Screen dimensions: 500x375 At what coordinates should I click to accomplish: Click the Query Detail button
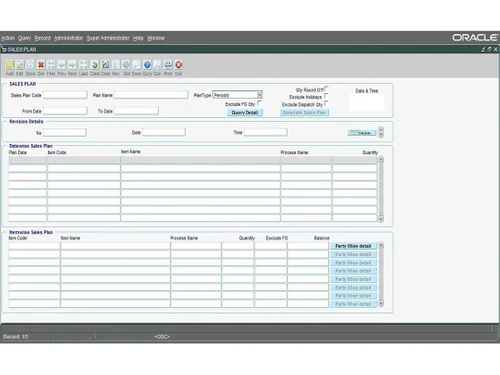tap(245, 113)
